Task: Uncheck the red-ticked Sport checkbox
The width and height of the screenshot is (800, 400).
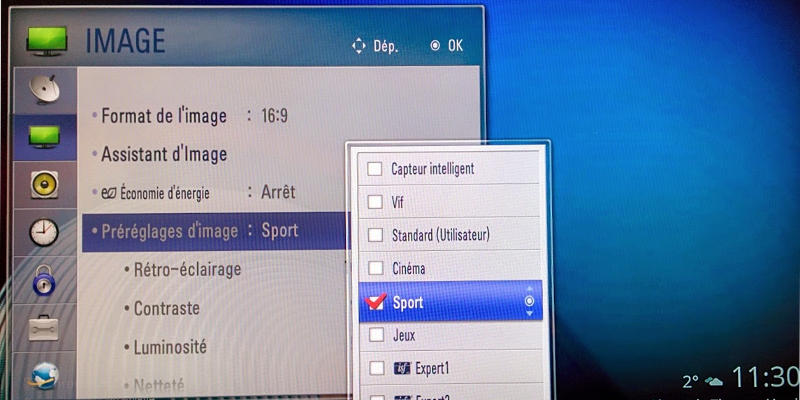Action: [376, 302]
